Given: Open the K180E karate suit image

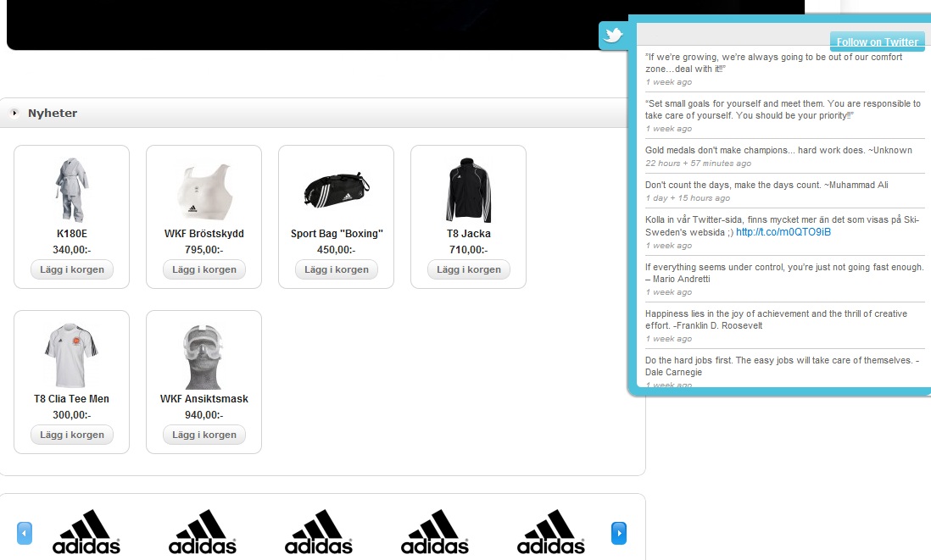Looking at the screenshot, I should pos(72,190).
